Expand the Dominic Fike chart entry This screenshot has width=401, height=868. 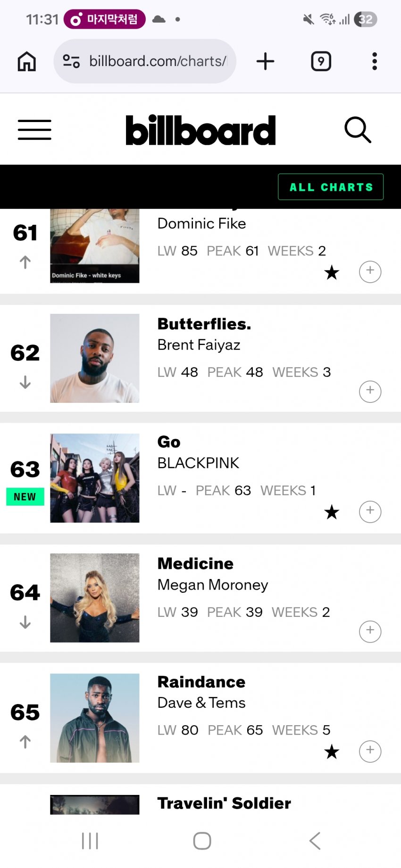click(x=370, y=272)
